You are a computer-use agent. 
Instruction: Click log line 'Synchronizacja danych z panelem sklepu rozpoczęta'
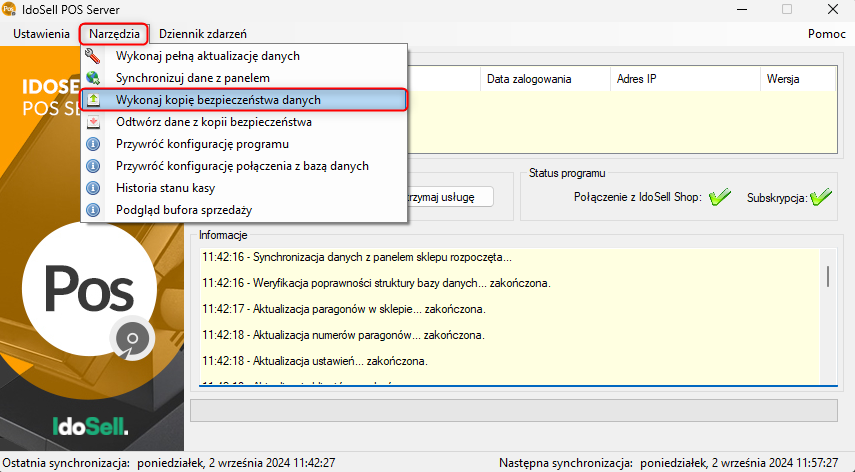point(357,257)
